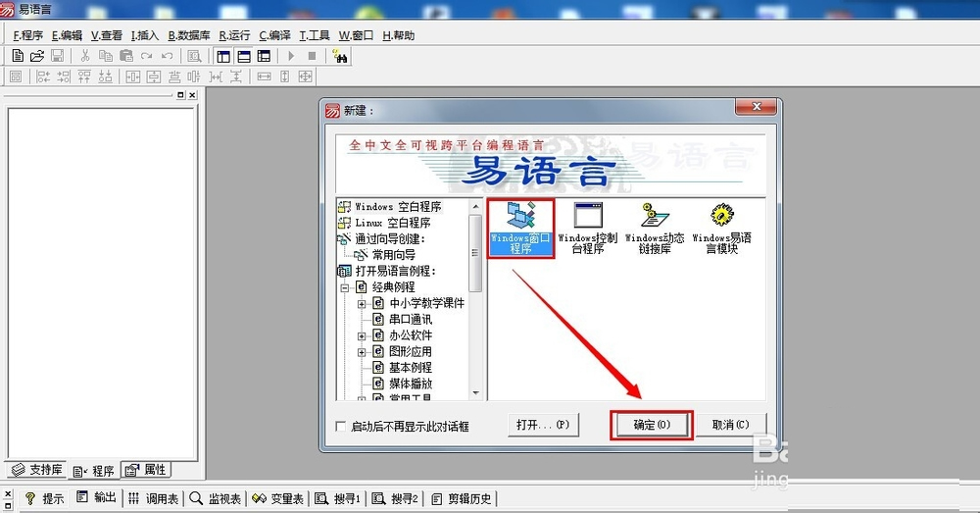The image size is (980, 513).
Task: Click the first icon of alignment toolbar
Action: [x=16, y=77]
